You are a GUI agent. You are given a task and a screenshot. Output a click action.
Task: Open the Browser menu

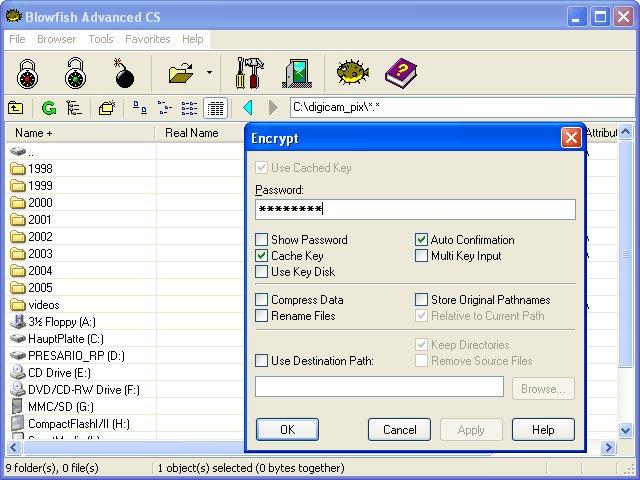click(x=56, y=39)
